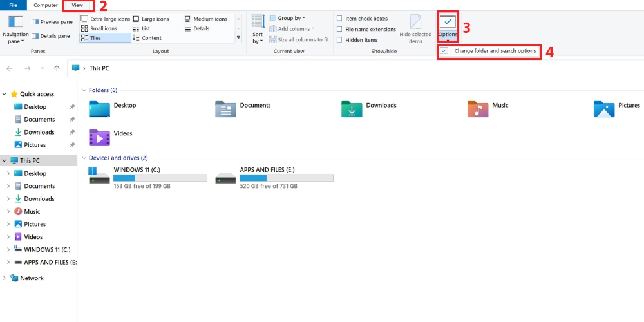Select WINDOWS 11 (C:) in navigation tree

coord(43,250)
